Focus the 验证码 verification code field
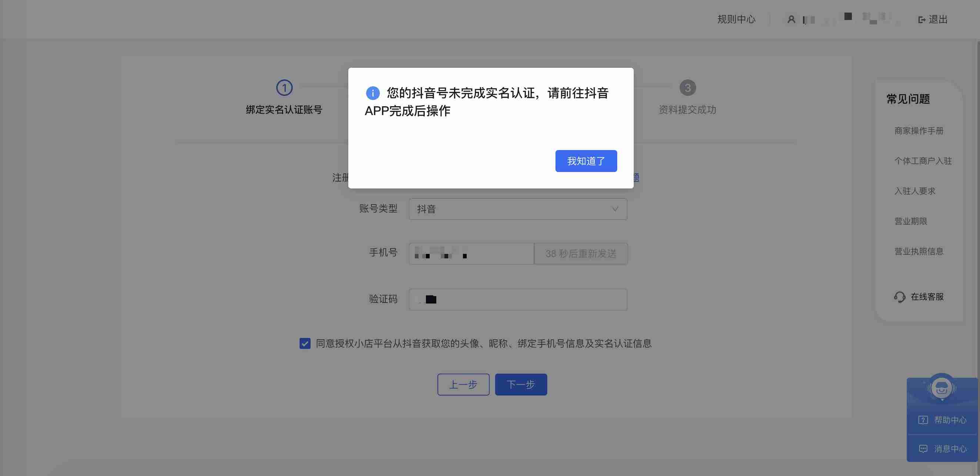 click(518, 299)
